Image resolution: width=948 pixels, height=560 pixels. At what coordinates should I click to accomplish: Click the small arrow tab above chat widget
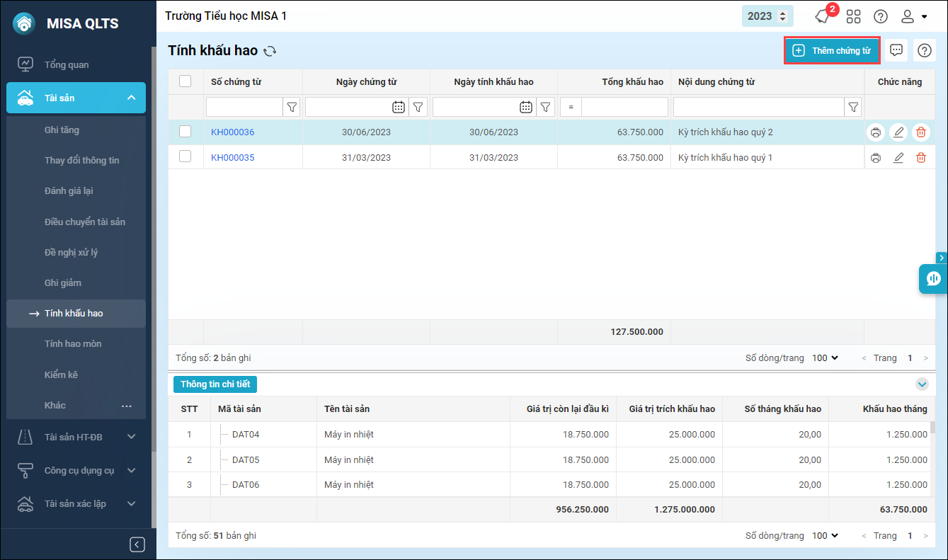(x=942, y=258)
